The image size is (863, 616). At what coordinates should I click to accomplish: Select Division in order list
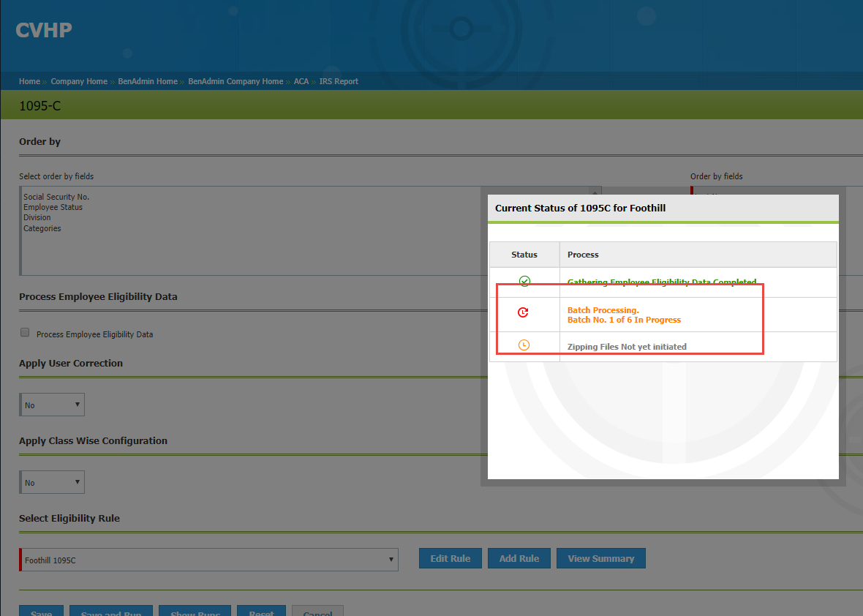pos(37,217)
